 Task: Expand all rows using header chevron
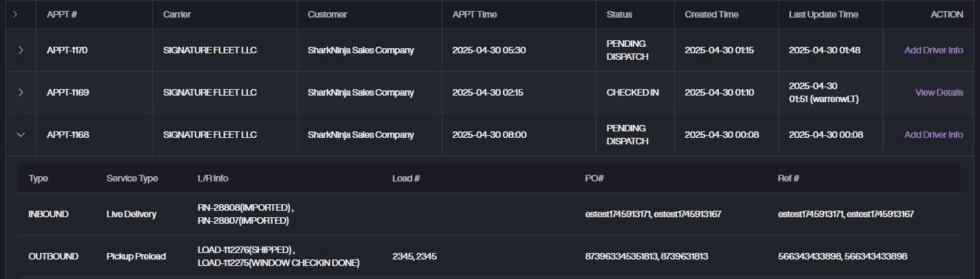(15, 14)
